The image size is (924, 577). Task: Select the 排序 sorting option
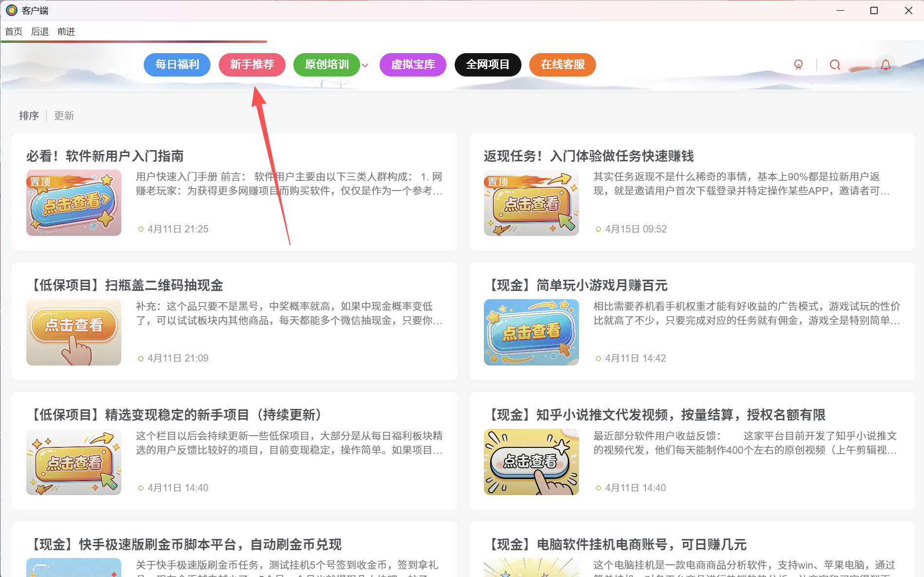29,116
